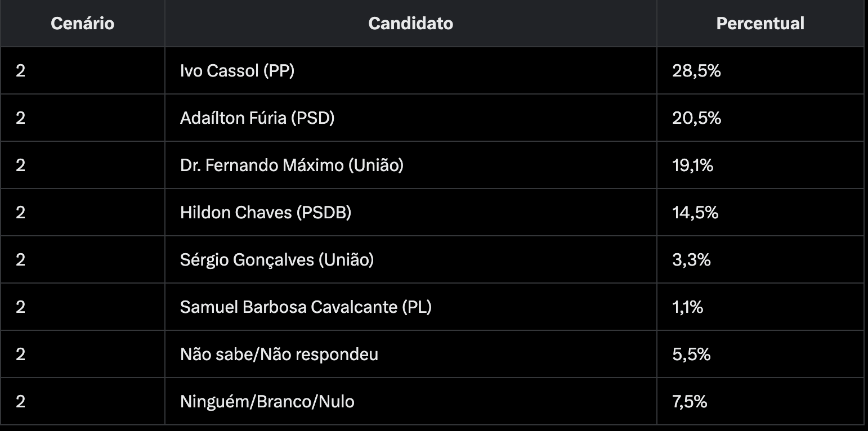Click the scenario number in Ivo Cassol's row
This screenshot has width=868, height=431.
tap(21, 71)
